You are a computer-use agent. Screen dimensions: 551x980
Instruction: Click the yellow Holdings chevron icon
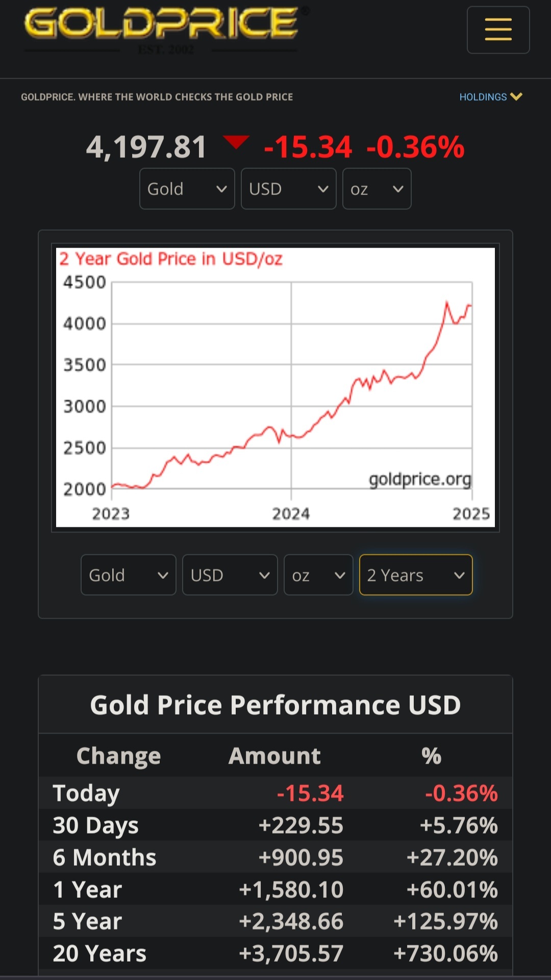click(516, 96)
